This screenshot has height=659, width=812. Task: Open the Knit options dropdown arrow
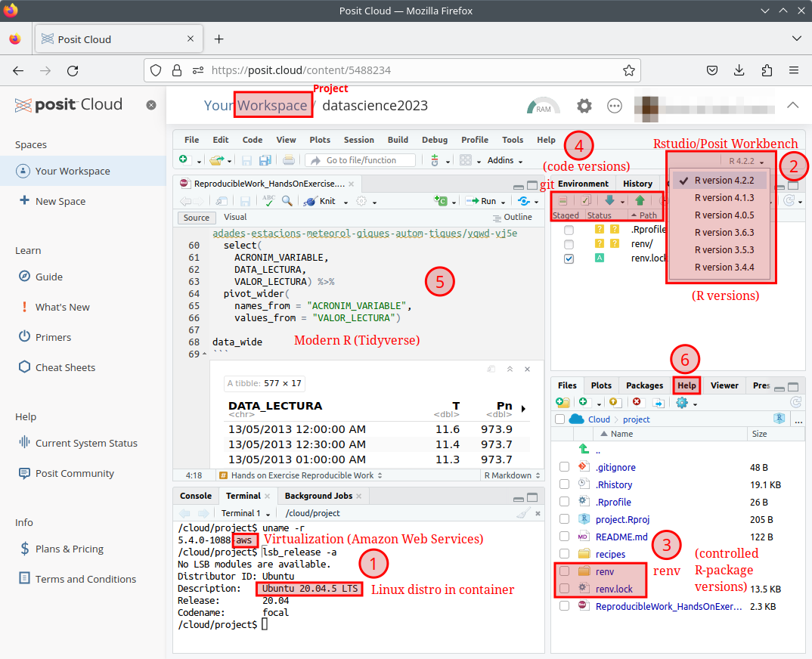[346, 202]
